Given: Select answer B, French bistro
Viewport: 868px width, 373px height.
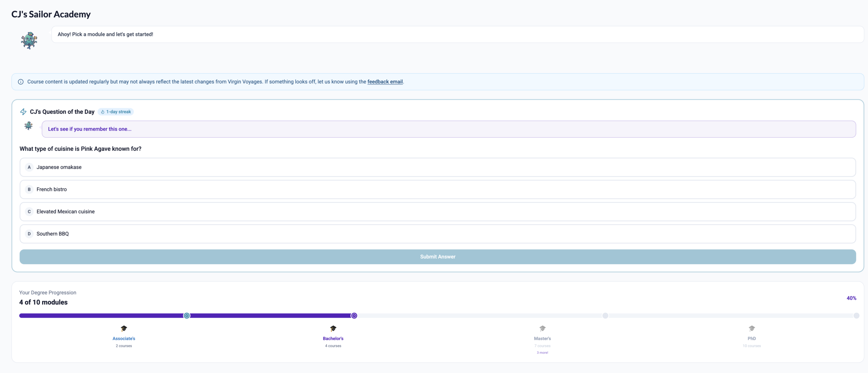Looking at the screenshot, I should tap(438, 190).
